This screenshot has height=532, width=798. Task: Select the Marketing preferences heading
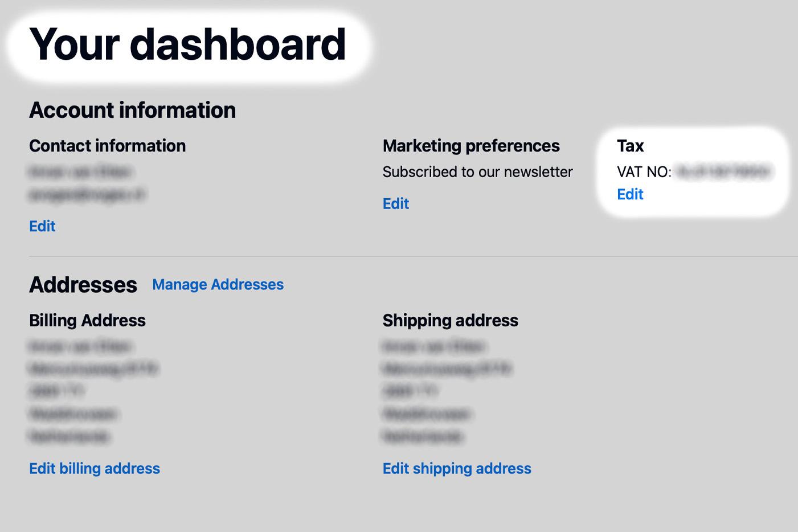(x=471, y=146)
